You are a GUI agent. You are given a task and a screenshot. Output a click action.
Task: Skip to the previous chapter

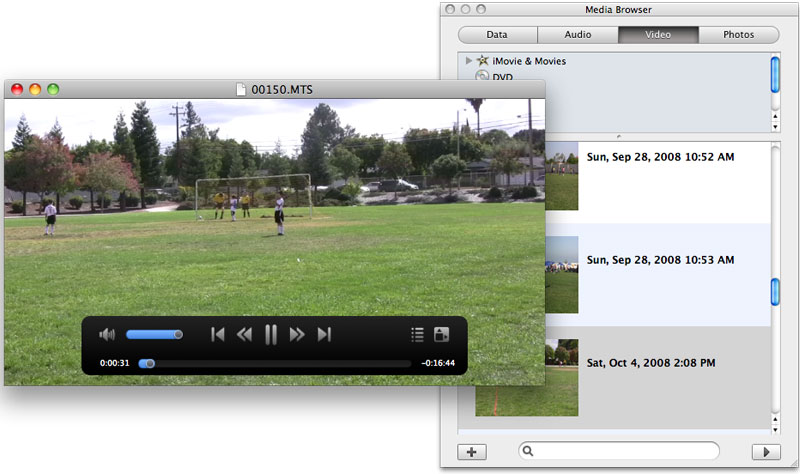point(218,335)
